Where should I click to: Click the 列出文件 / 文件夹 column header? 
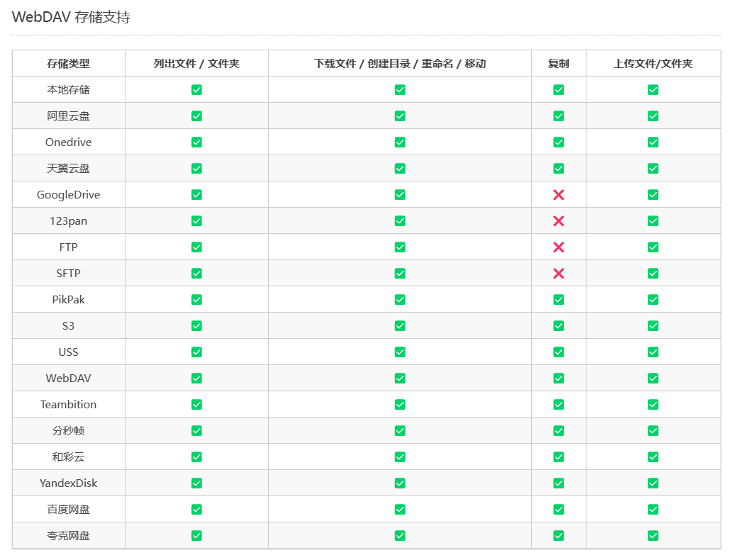196,64
